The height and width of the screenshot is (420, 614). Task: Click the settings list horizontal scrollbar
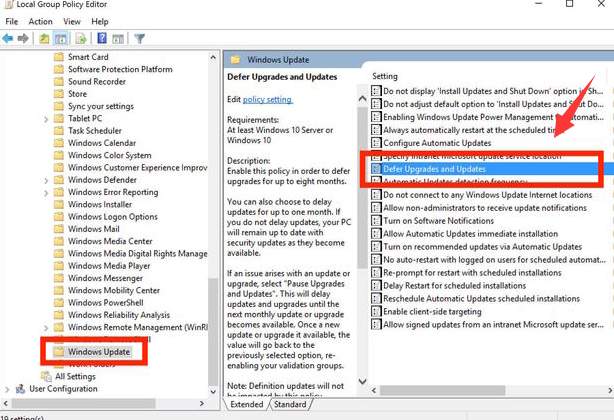pos(492,390)
